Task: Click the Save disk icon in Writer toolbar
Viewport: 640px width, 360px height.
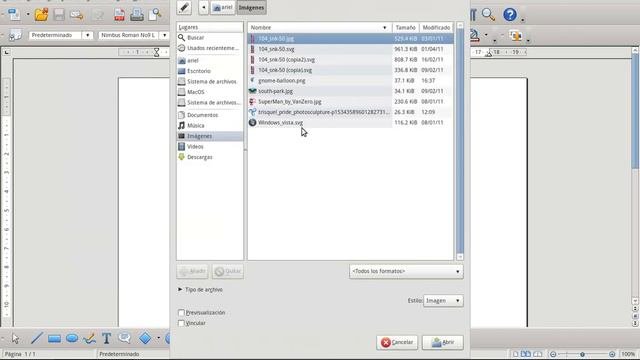Action: pyautogui.click(x=59, y=15)
